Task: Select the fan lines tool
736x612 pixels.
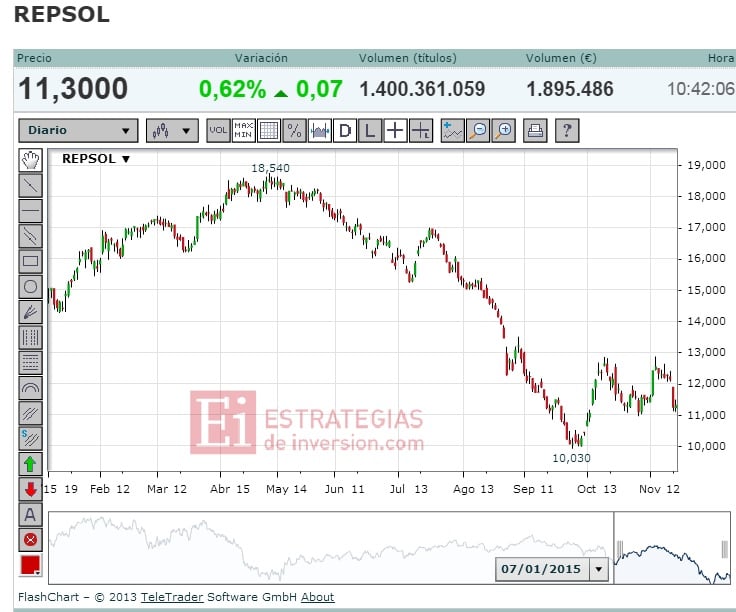Action: coord(31,312)
